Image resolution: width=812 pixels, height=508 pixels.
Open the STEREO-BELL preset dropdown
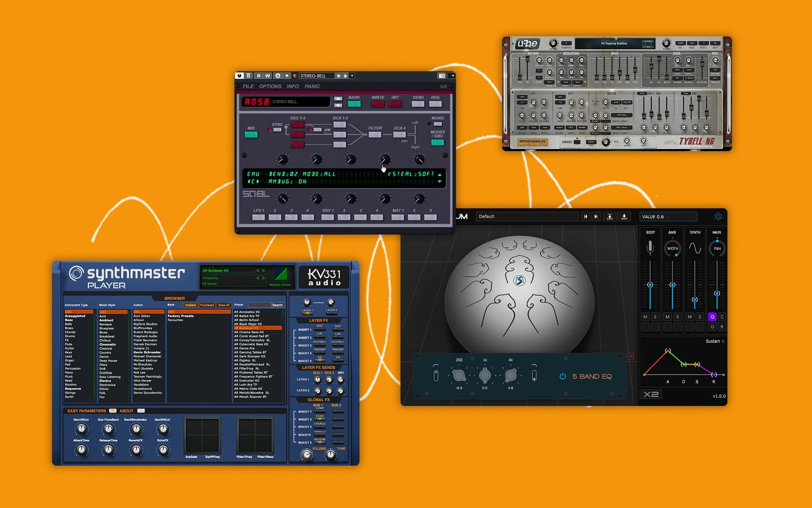(x=351, y=75)
